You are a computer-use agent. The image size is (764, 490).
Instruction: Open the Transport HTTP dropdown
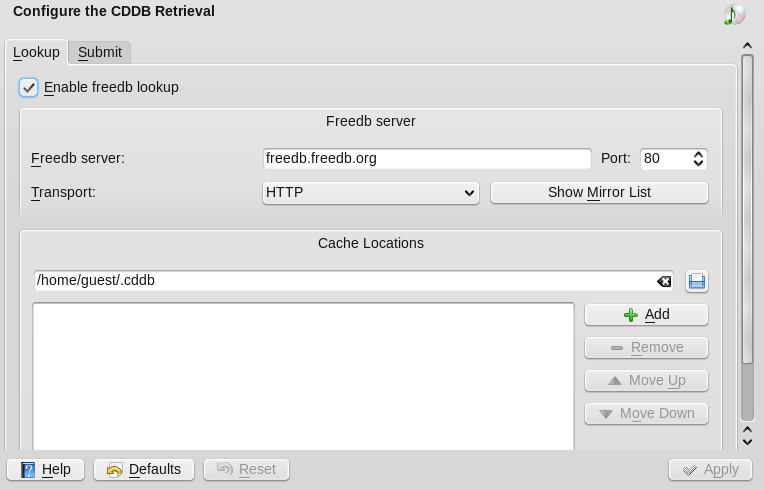pyautogui.click(x=370, y=192)
